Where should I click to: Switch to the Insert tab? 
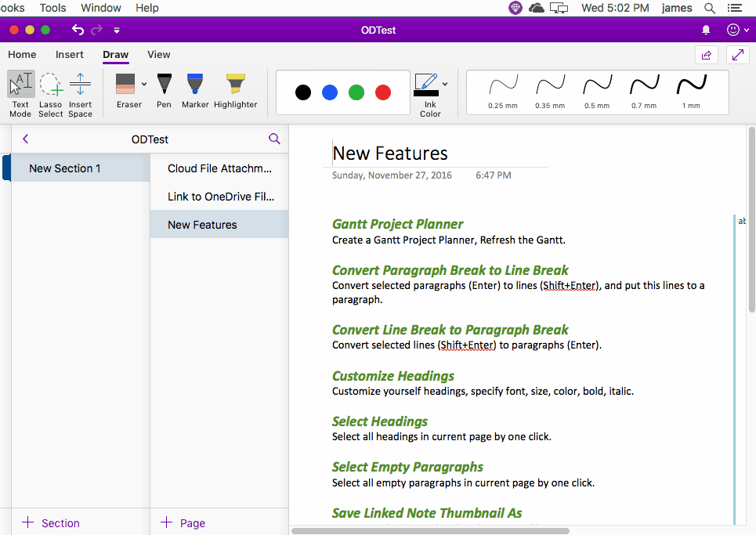(x=70, y=54)
